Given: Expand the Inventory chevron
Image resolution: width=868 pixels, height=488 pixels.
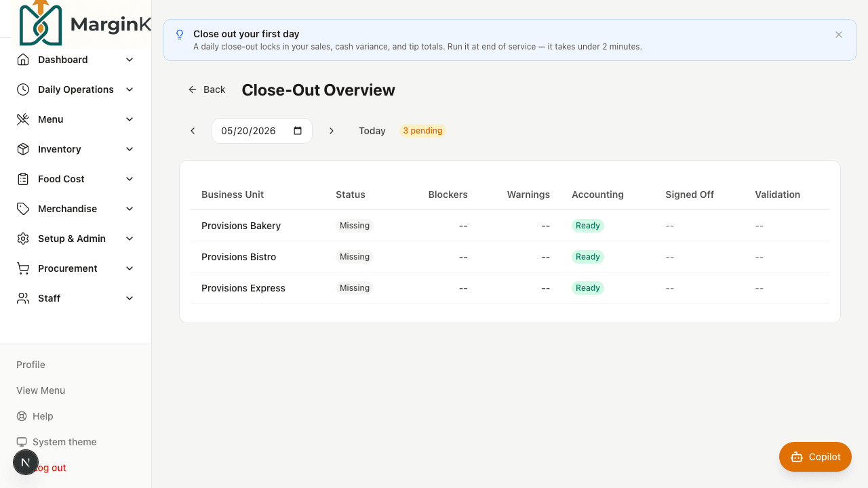Looking at the screenshot, I should tap(130, 149).
